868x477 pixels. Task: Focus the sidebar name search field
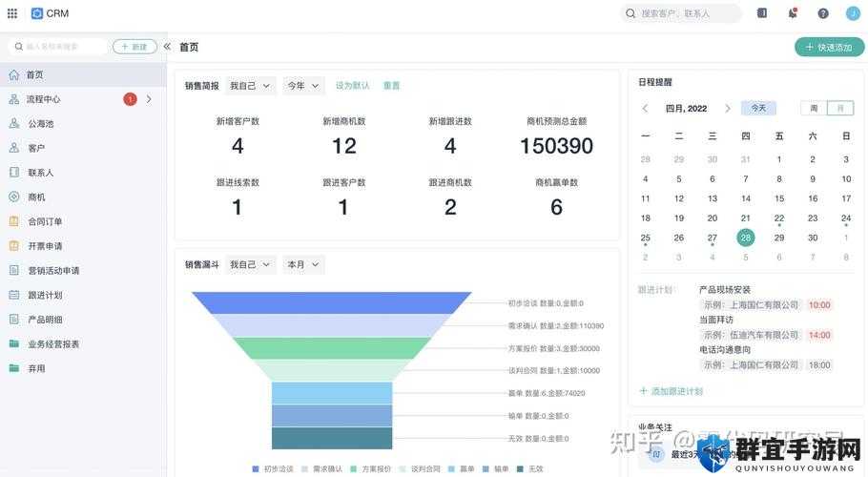point(58,47)
